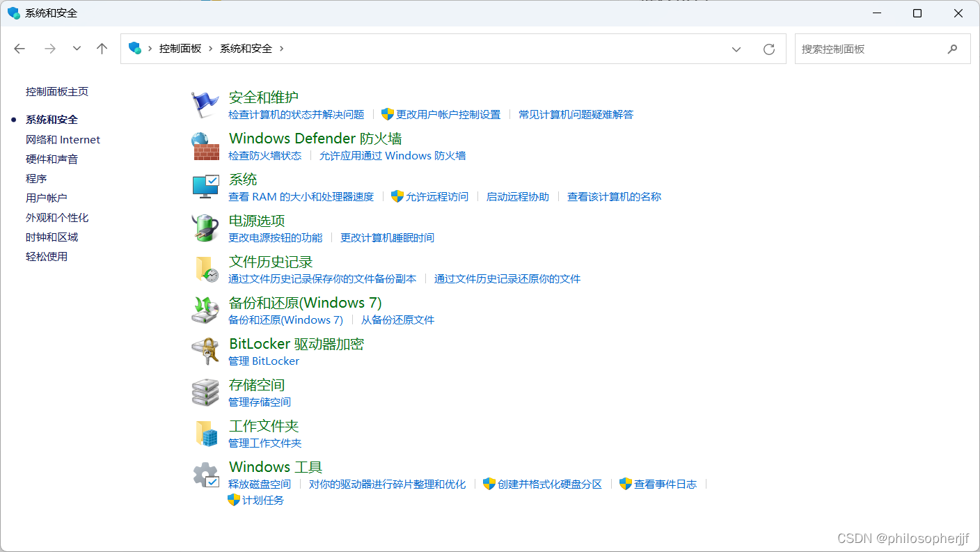
Task: Open 时钟和区域 category in sidebar
Action: 52,237
